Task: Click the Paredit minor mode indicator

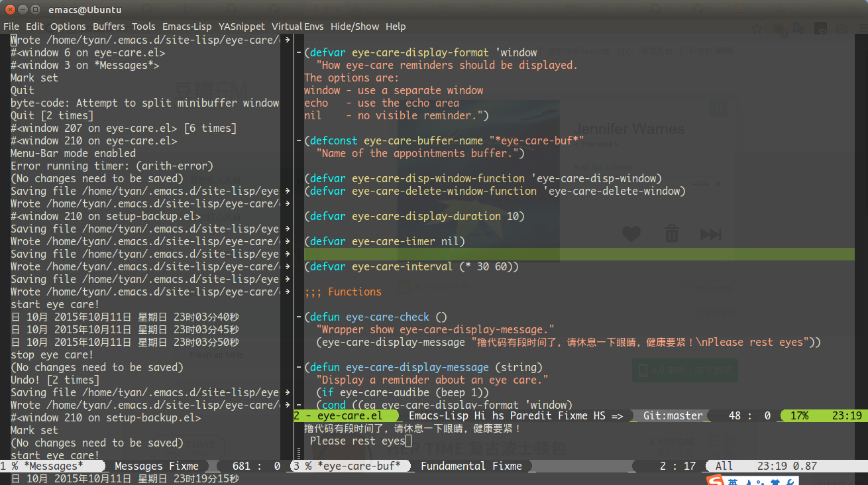Action: point(531,415)
